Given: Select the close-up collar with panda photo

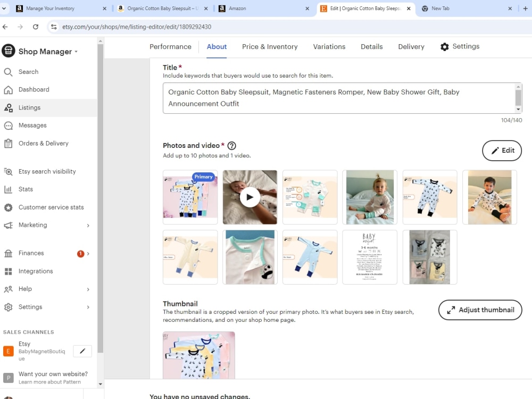Looking at the screenshot, I should [250, 257].
